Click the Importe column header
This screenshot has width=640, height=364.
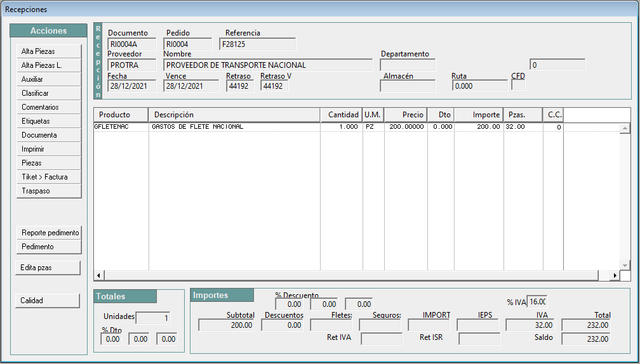(479, 115)
